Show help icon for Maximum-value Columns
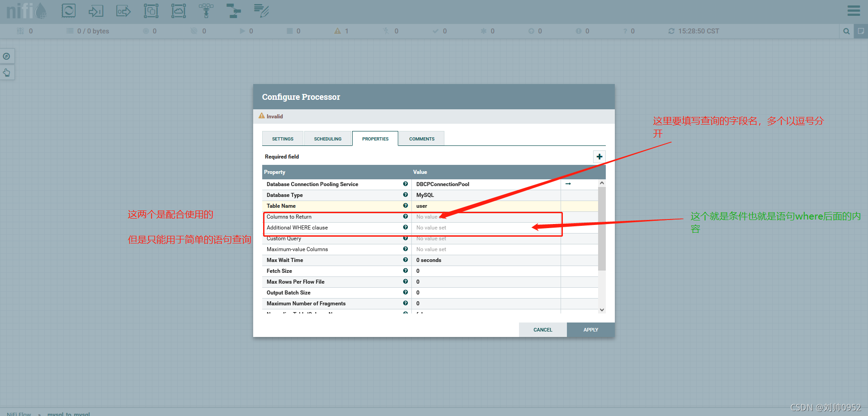Viewport: 868px width, 416px height. (406, 249)
